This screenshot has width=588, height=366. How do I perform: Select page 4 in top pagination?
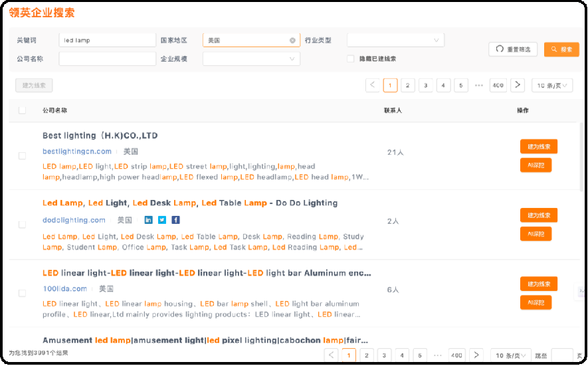(443, 86)
